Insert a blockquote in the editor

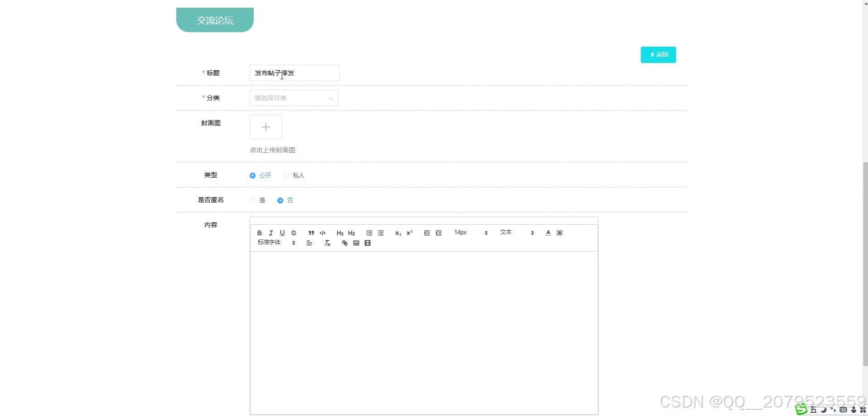311,233
